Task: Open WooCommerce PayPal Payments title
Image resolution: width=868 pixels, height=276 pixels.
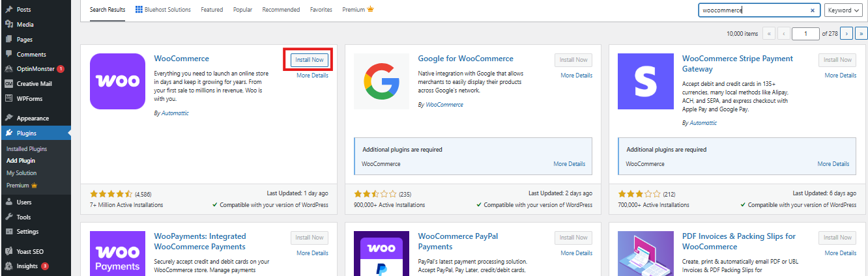Action: (458, 241)
